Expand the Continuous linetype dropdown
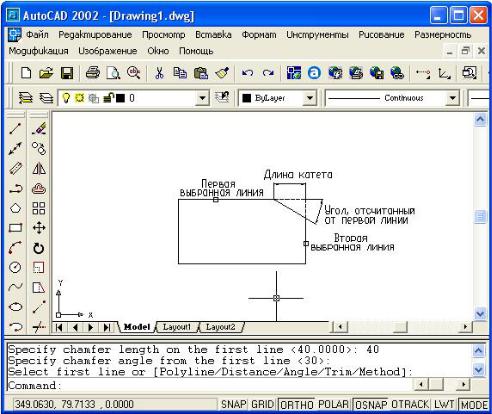Screen dimensions: 492x414 [452, 98]
